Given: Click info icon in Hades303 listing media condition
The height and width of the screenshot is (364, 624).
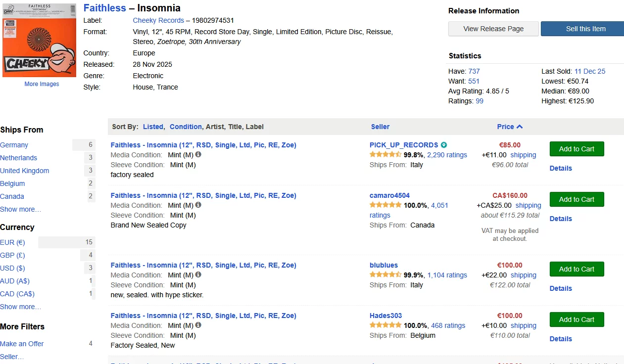Looking at the screenshot, I should [198, 325].
